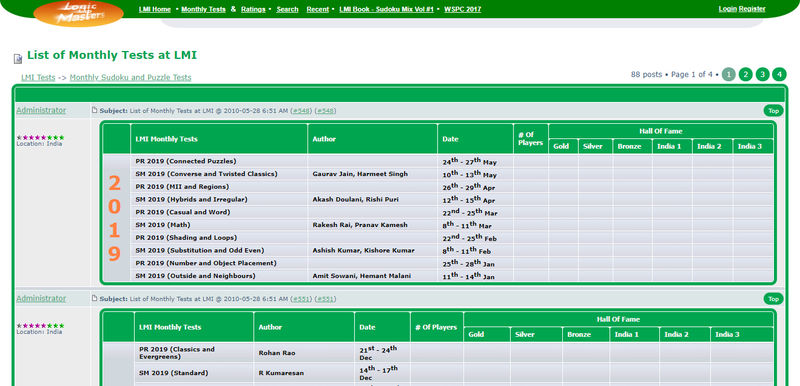The image size is (800, 386).
Task: Click author Akash Doulani, Rishi Puri
Action: pos(356,199)
